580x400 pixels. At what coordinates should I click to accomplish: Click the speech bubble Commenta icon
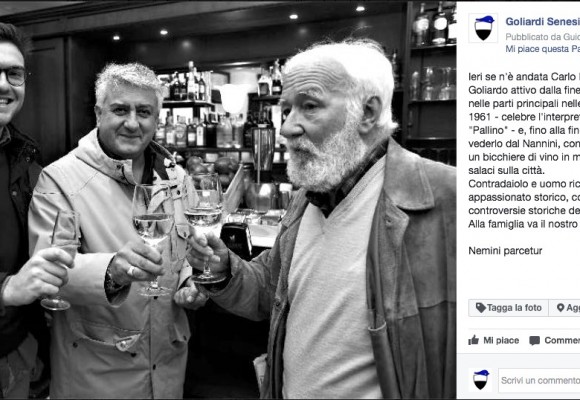coord(535,340)
